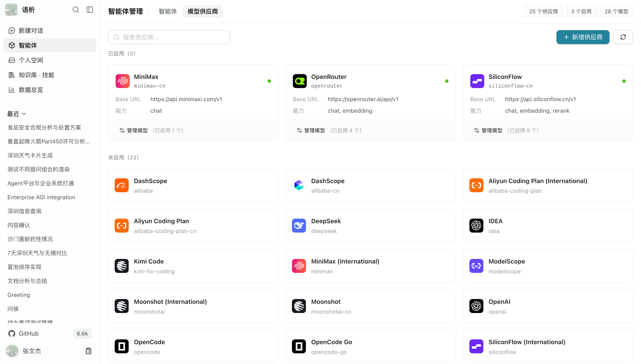This screenshot has height=364, width=641.
Task: Click OpenRouter green status indicator
Action: click(x=447, y=81)
